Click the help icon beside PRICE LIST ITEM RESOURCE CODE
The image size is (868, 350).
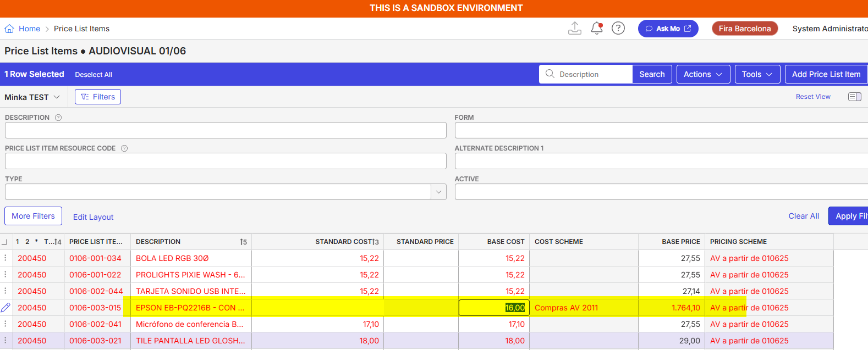(x=124, y=148)
